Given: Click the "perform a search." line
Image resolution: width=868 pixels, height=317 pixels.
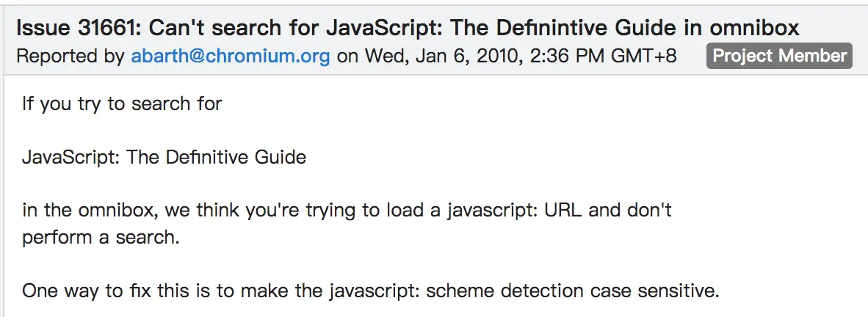Looking at the screenshot, I should point(101,237).
